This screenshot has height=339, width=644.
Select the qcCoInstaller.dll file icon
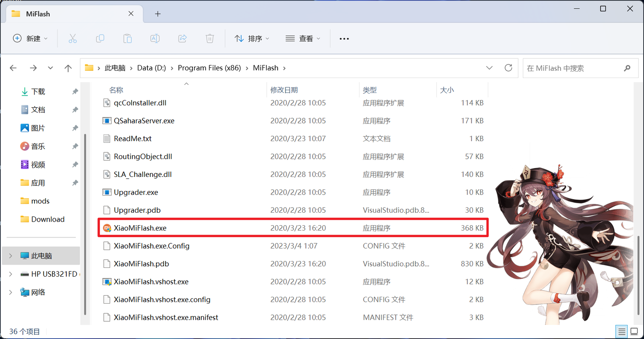tap(107, 103)
